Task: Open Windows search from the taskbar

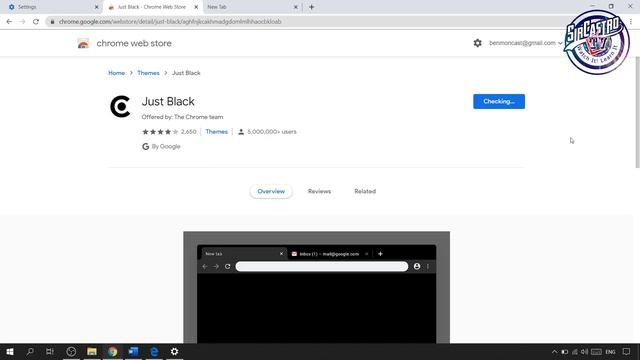Action: pyautogui.click(x=30, y=351)
